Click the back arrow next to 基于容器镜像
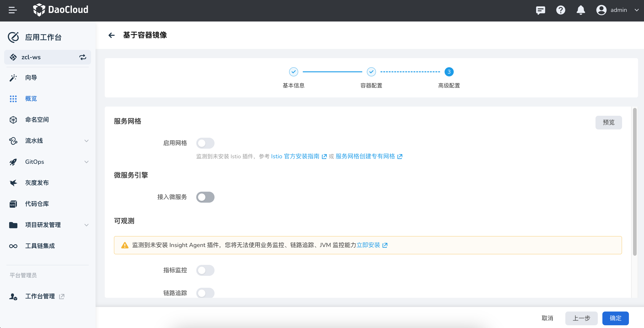 coord(112,35)
